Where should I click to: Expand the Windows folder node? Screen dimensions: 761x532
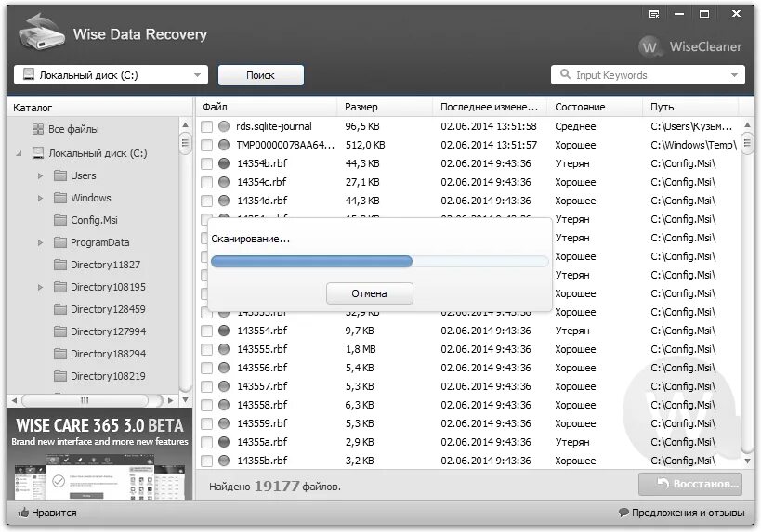click(41, 198)
